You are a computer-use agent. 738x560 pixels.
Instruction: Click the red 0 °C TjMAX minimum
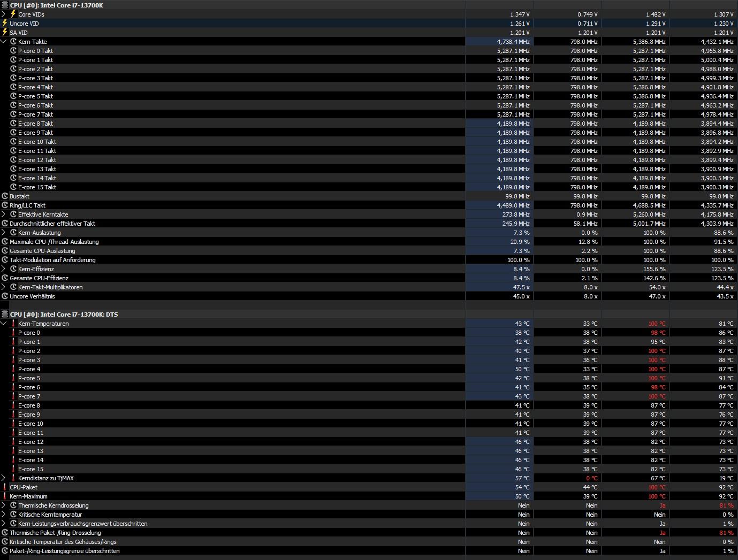coord(591,478)
